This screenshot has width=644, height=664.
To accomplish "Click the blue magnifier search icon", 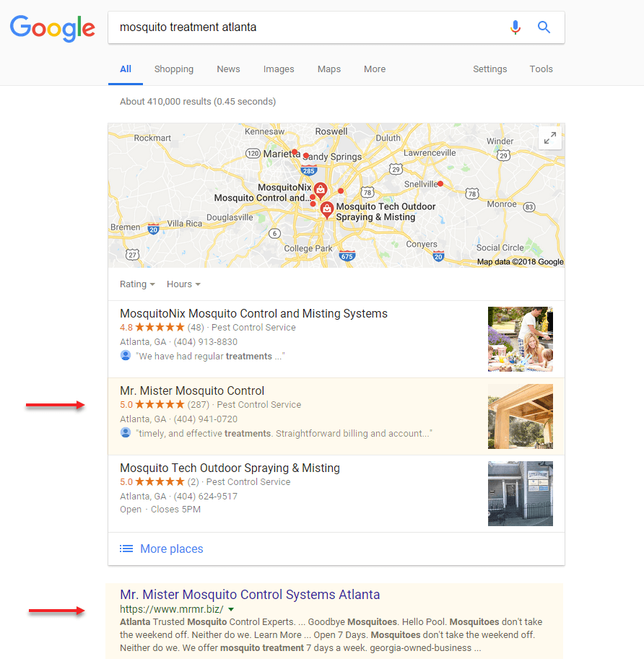I will (544, 27).
